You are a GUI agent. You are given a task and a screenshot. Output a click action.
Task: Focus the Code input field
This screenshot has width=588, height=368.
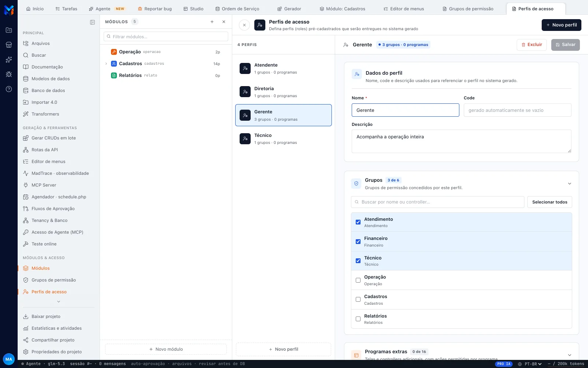517,110
